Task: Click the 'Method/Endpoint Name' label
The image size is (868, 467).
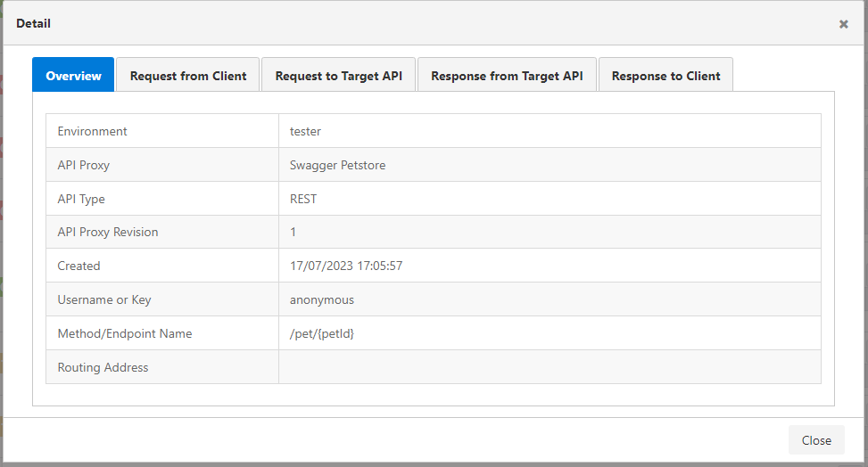Action: [125, 333]
